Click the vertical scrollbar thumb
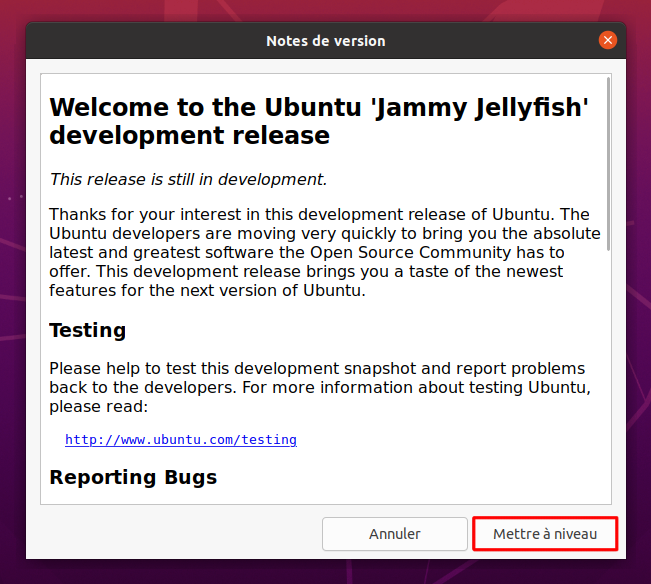 pos(608,164)
